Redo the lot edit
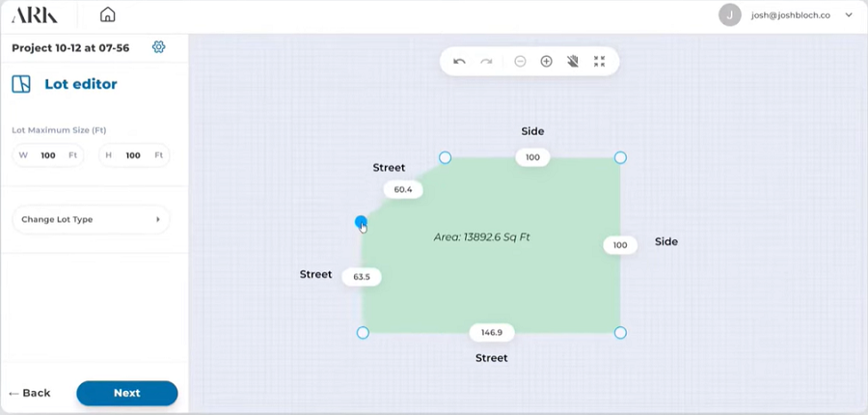Screen dimensions: 868x415 tap(486, 62)
